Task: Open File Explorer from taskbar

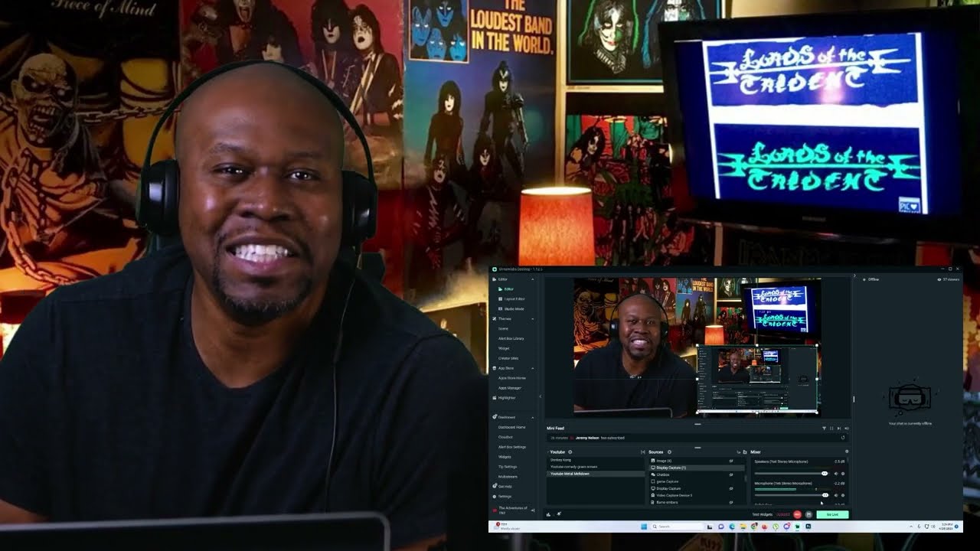Action: coord(743,527)
